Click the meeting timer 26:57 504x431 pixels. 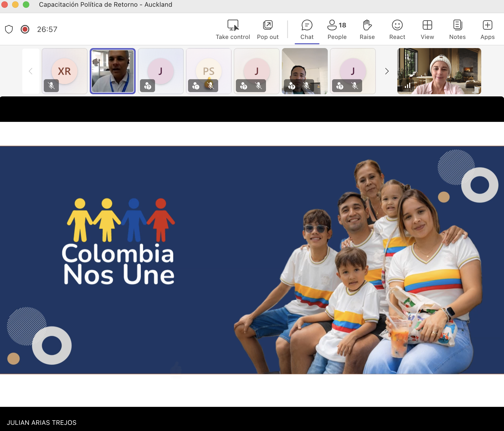pyautogui.click(x=47, y=29)
